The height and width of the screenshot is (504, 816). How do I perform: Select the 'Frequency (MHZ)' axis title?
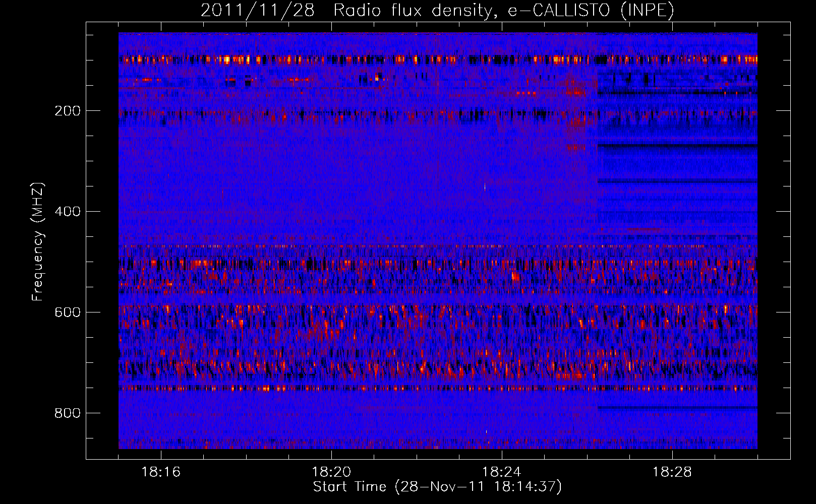(x=38, y=242)
